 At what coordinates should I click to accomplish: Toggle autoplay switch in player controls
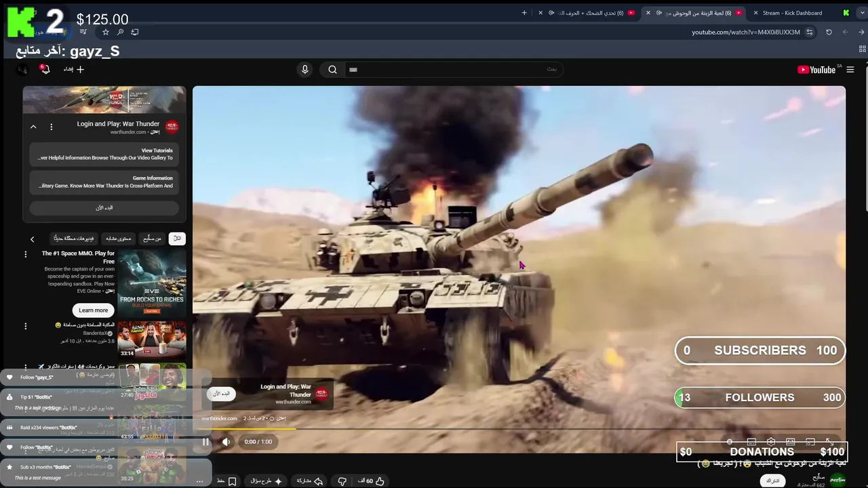pos(730,442)
